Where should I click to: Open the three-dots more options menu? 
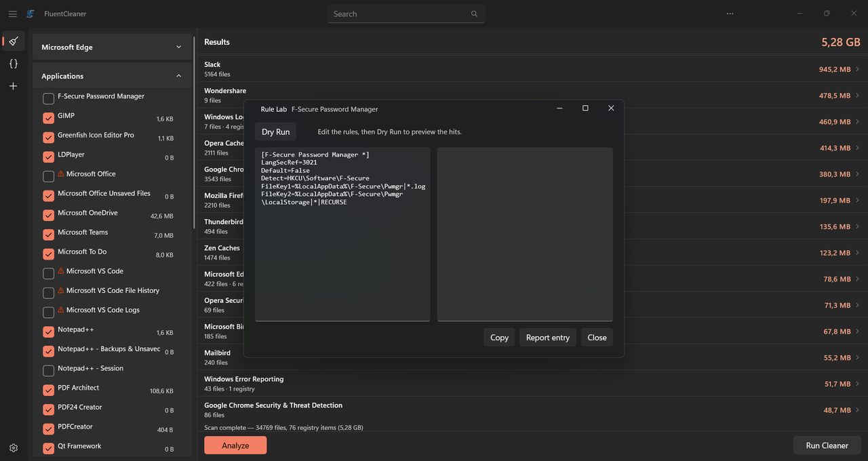click(730, 14)
